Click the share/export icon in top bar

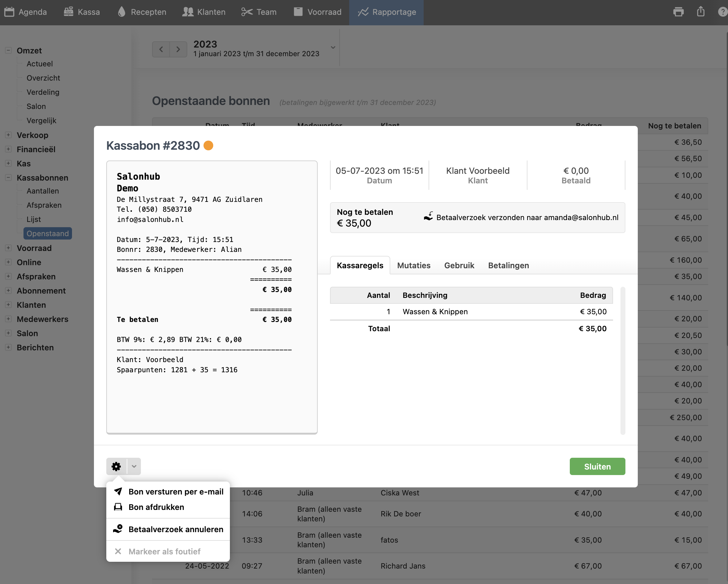pyautogui.click(x=700, y=12)
